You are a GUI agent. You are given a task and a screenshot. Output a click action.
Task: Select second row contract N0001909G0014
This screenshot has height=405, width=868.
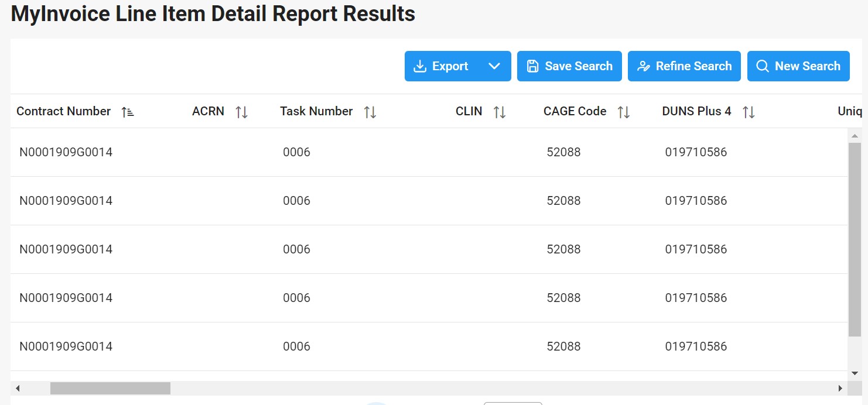(x=66, y=201)
